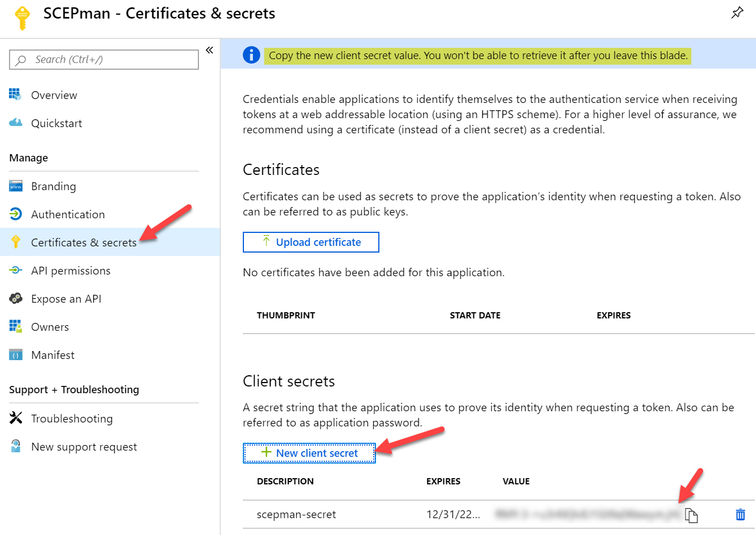Click the Overview grid icon
The height and width of the screenshot is (535, 756).
tap(15, 95)
